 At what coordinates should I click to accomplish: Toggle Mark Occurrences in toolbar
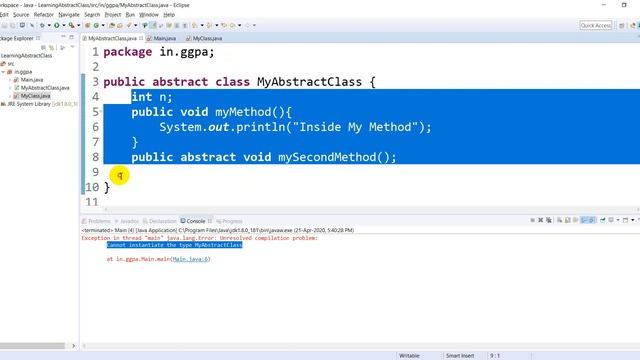point(153,25)
